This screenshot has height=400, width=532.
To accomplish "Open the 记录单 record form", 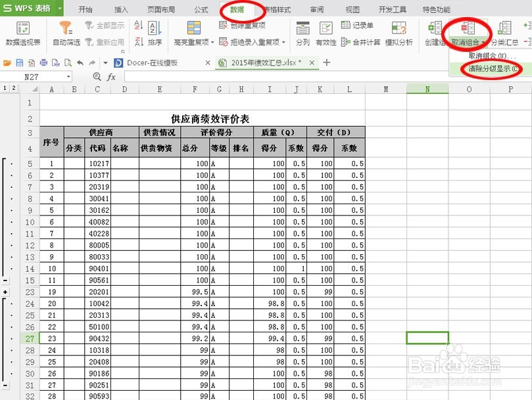I will (357, 25).
